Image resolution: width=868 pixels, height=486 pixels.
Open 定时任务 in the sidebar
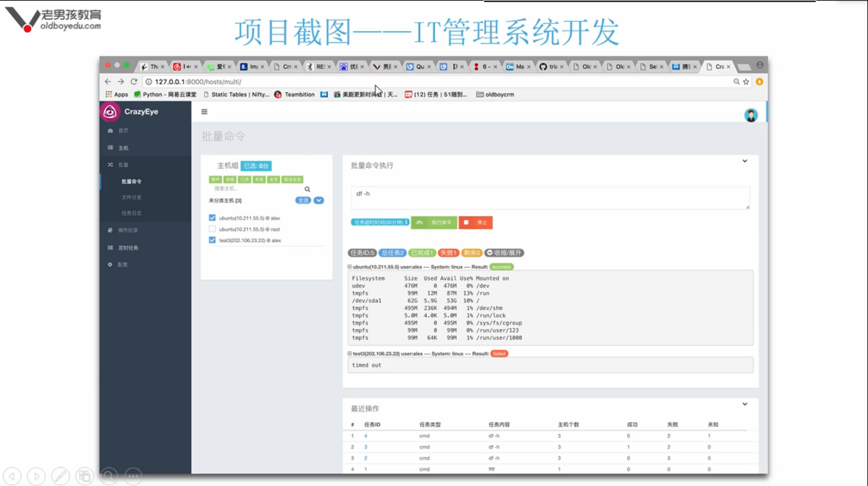point(145,248)
